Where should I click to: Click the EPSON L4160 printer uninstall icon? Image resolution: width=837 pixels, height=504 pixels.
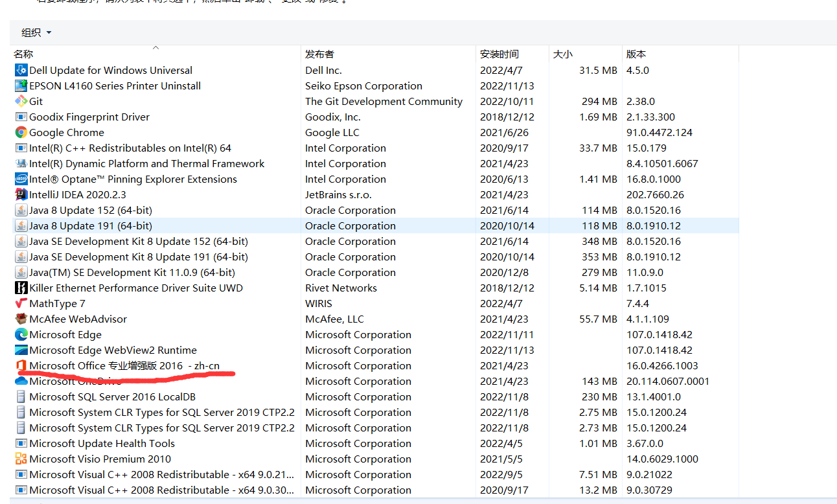click(21, 86)
